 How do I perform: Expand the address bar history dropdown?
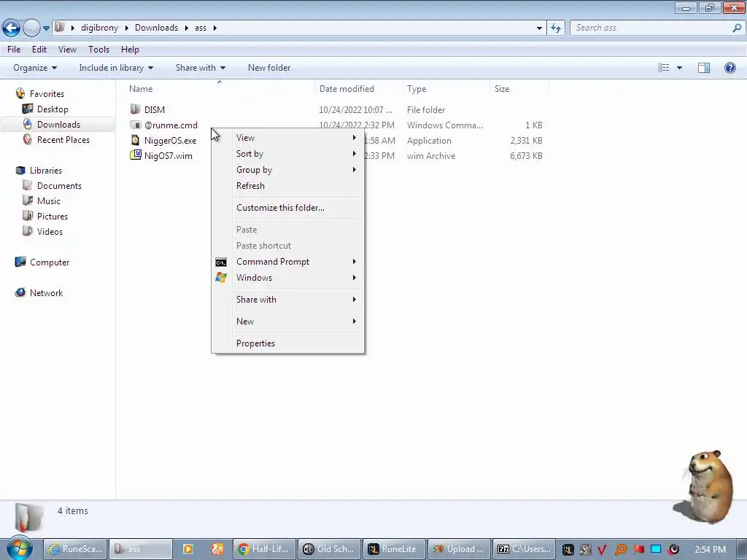pos(539,28)
